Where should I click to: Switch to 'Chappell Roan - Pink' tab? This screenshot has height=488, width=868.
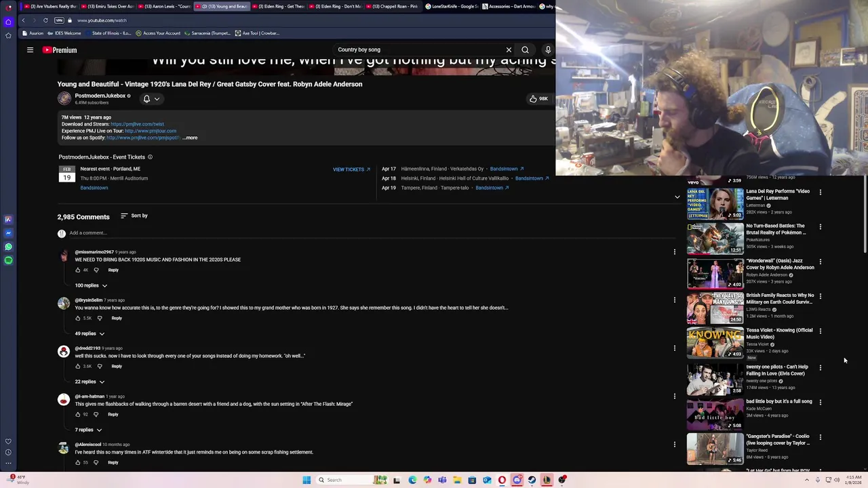click(393, 6)
